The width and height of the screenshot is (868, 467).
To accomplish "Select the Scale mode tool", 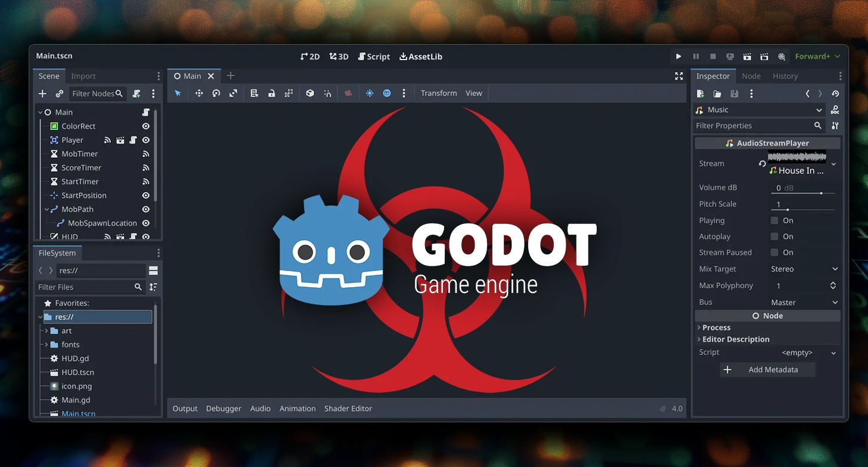I will coord(233,94).
